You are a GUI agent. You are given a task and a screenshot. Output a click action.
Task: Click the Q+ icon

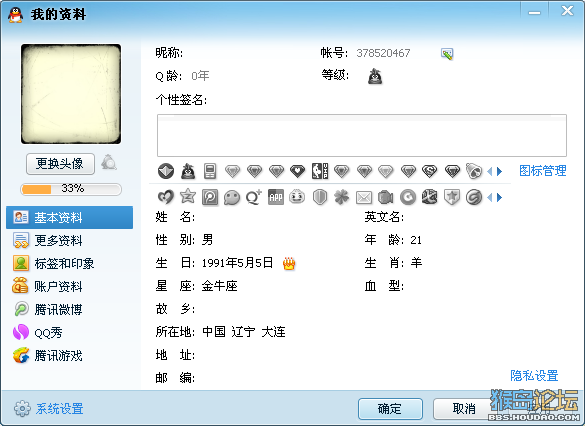coord(254,197)
